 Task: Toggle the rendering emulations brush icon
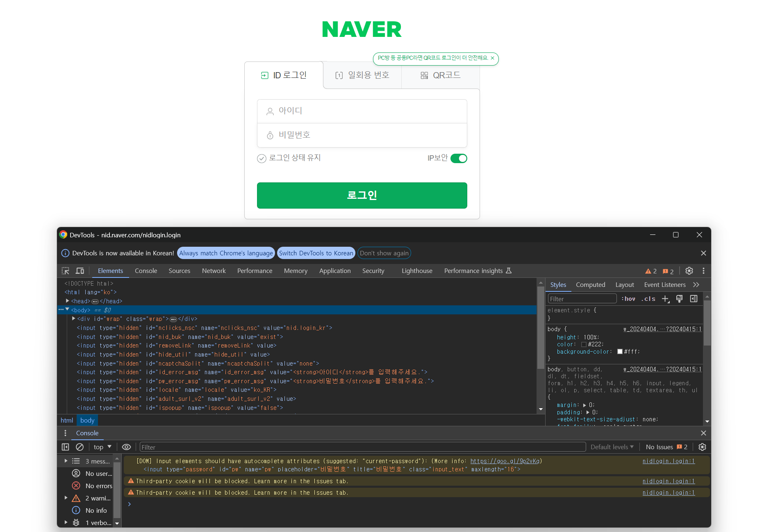(x=679, y=299)
